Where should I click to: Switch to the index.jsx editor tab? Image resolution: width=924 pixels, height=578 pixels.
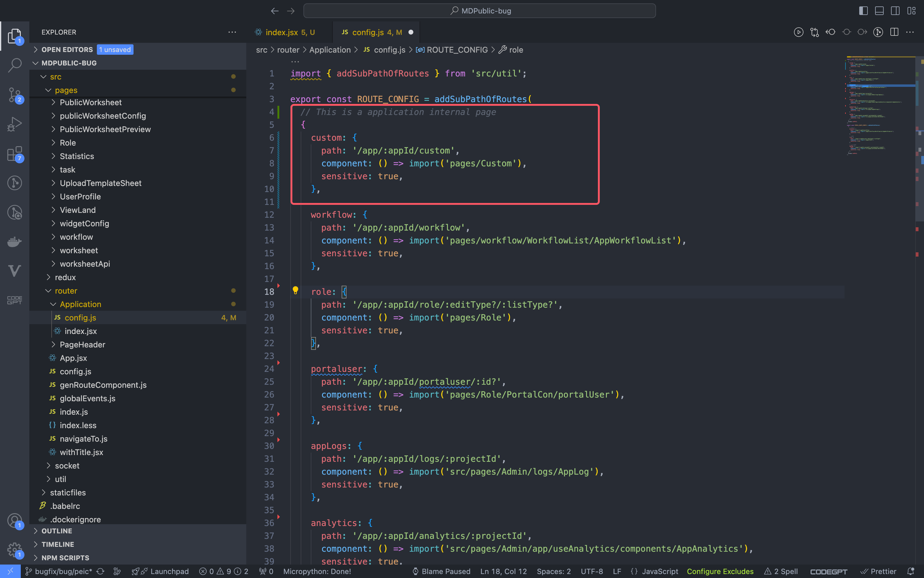[289, 32]
